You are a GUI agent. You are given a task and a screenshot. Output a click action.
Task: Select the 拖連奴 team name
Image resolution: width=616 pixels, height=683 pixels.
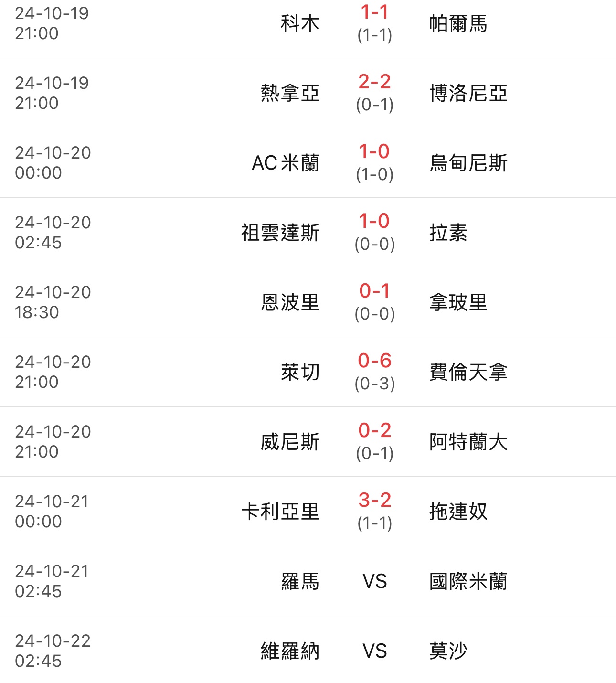coord(458,512)
